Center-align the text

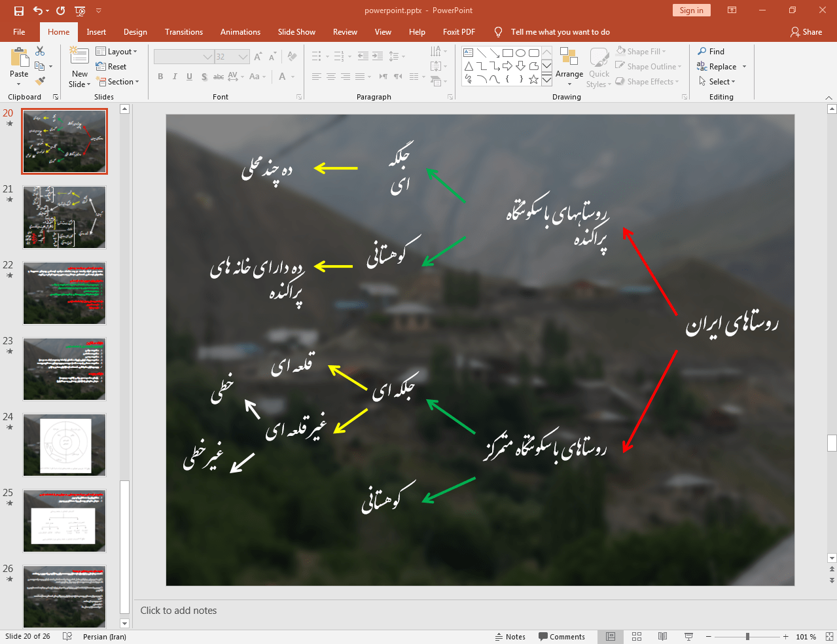(x=331, y=77)
